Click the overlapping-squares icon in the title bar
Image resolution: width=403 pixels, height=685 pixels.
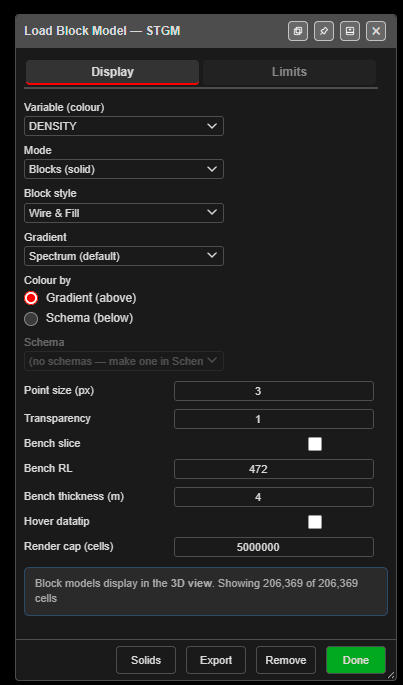click(x=298, y=31)
